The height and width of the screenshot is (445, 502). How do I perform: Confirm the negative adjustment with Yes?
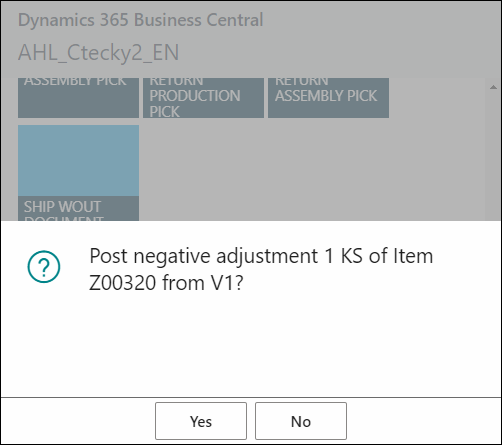tap(201, 421)
